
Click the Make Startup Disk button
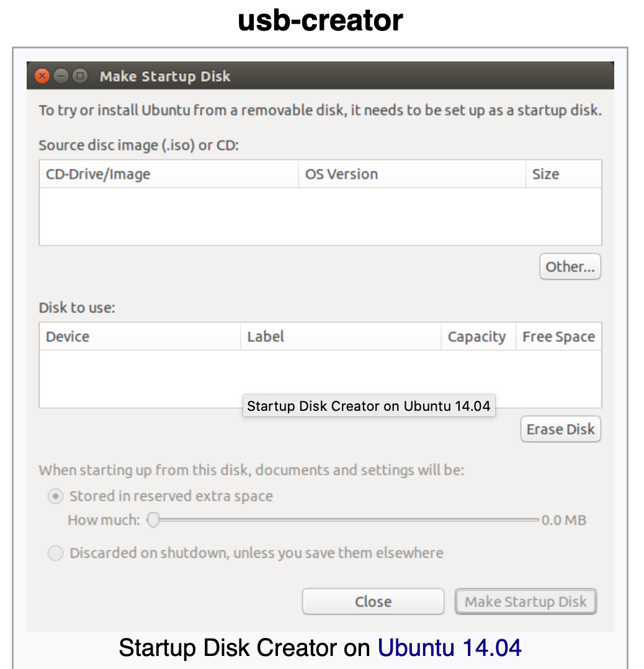pos(525,601)
